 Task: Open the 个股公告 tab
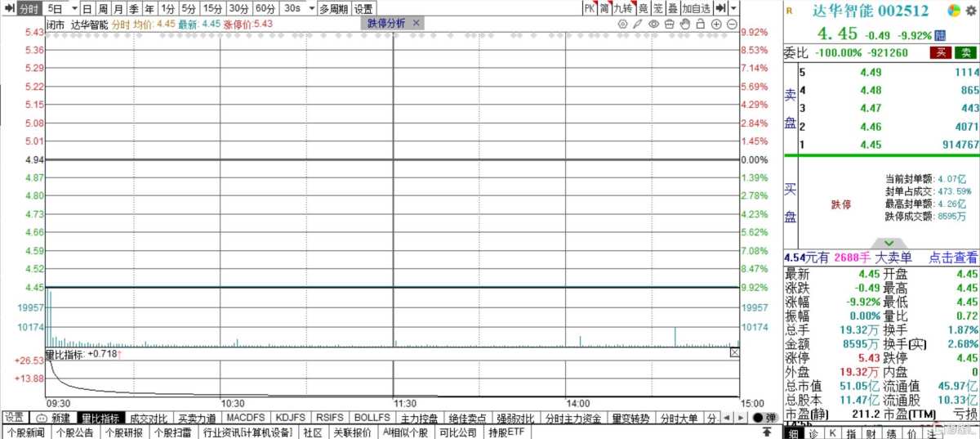(74, 432)
